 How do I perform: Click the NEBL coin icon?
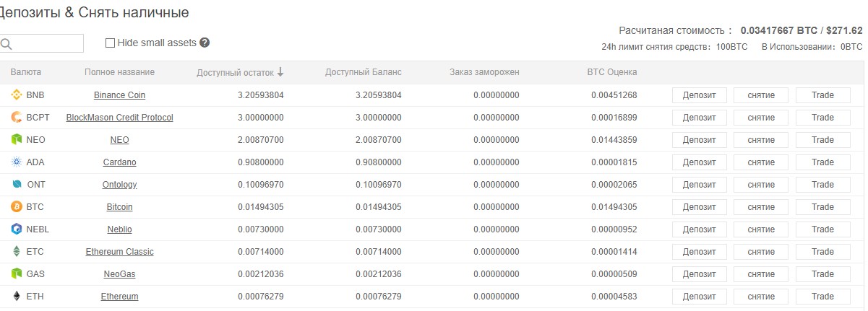(17, 229)
